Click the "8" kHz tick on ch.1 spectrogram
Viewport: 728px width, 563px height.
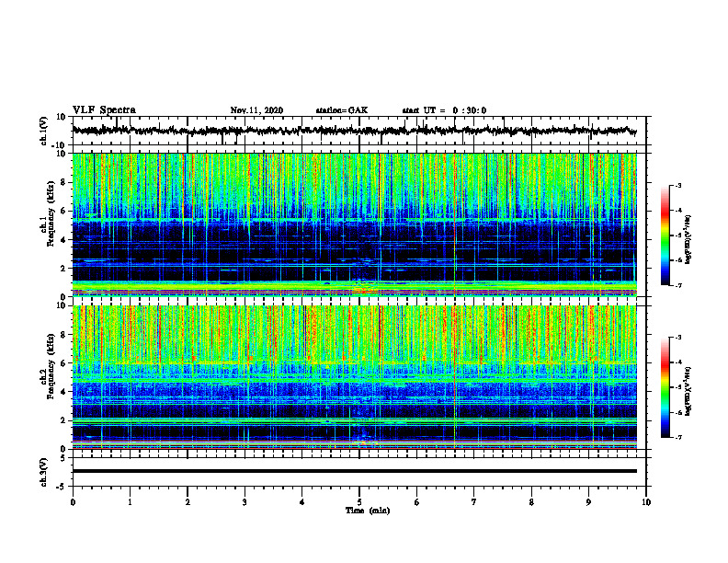tap(64, 182)
